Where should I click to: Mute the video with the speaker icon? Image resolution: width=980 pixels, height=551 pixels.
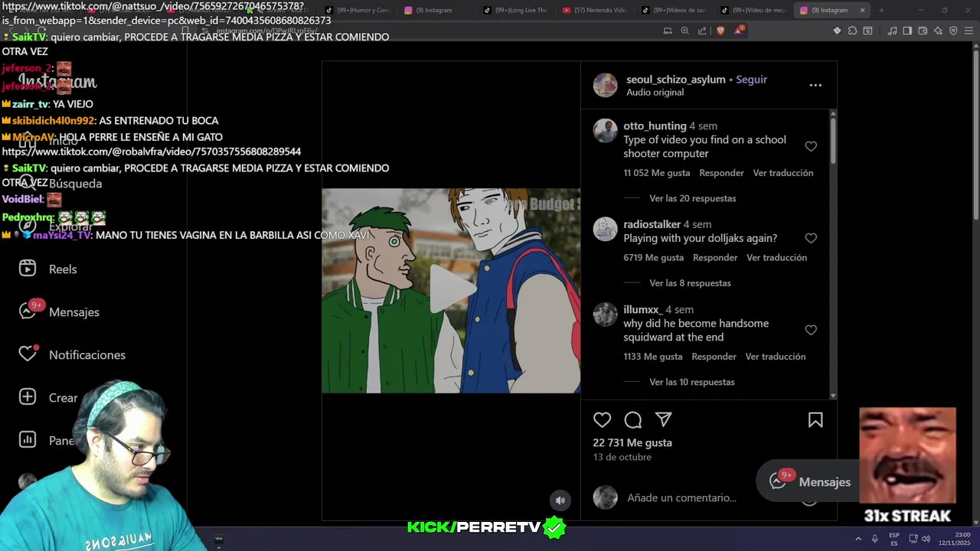point(560,500)
